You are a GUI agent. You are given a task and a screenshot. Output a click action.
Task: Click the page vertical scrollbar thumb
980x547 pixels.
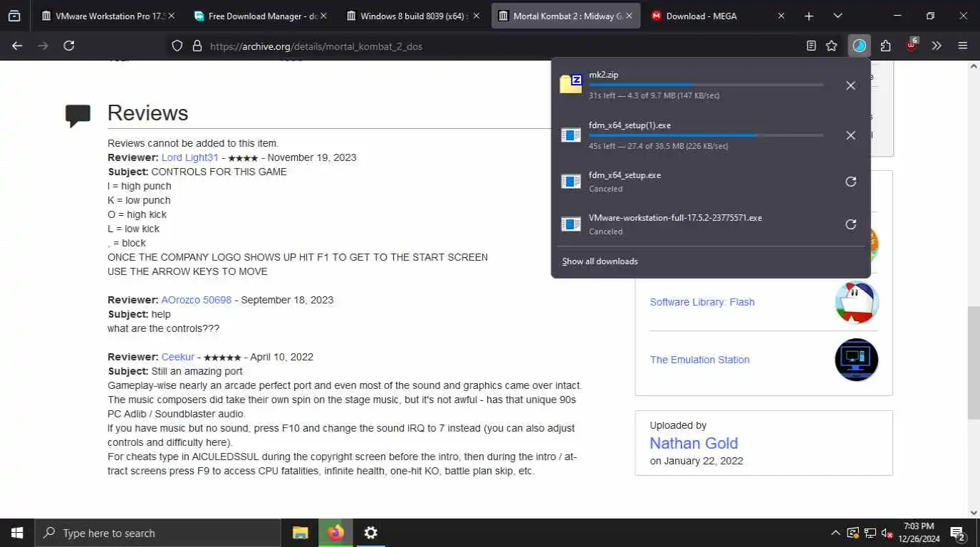[974, 362]
